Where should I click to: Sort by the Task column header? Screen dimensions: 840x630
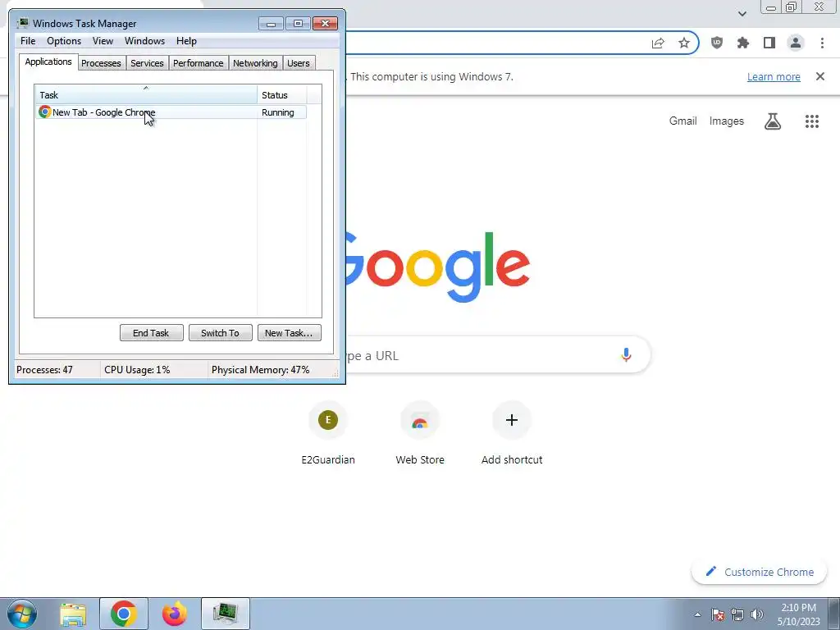(x=146, y=95)
